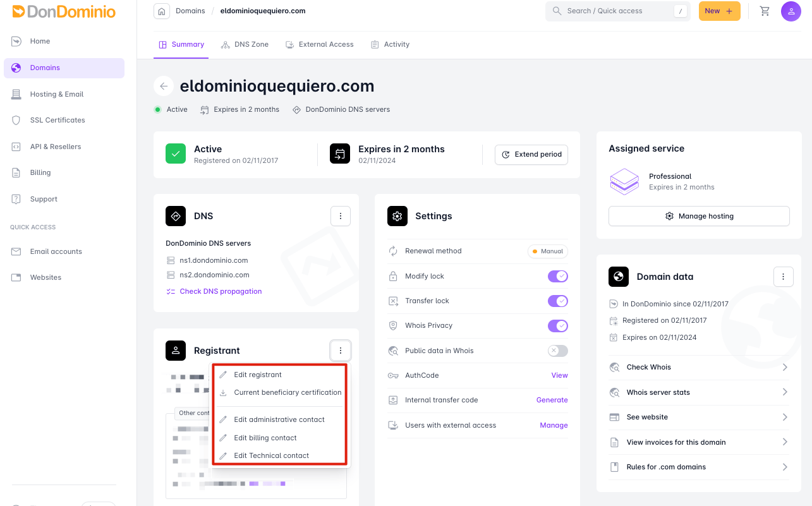
Task: Open the Domain data three-dot menu
Action: (x=784, y=277)
